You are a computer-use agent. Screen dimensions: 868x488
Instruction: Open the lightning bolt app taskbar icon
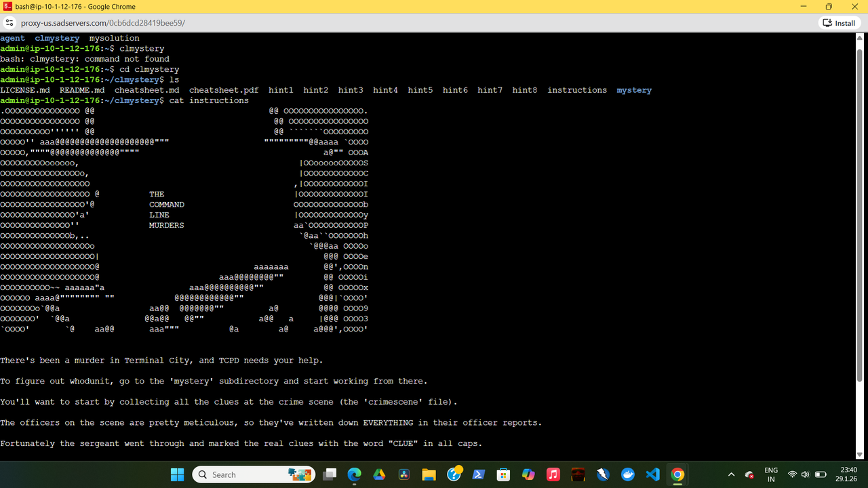click(x=603, y=474)
